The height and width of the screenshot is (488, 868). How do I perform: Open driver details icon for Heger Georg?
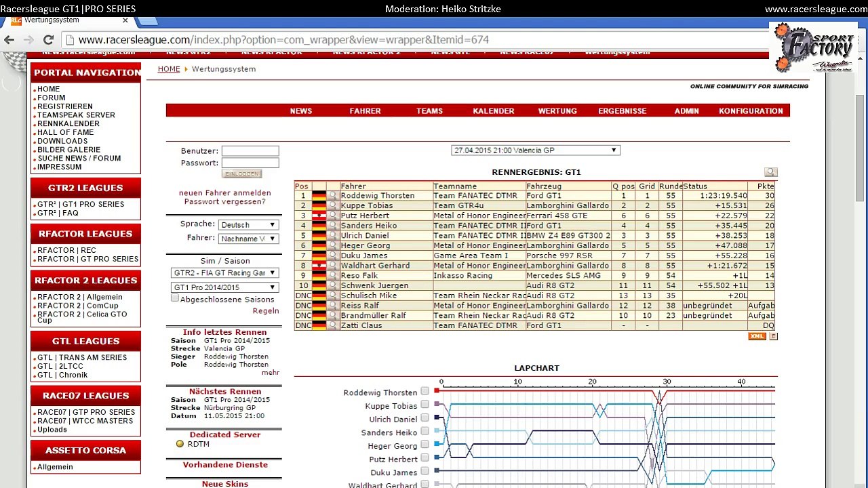[332, 245]
